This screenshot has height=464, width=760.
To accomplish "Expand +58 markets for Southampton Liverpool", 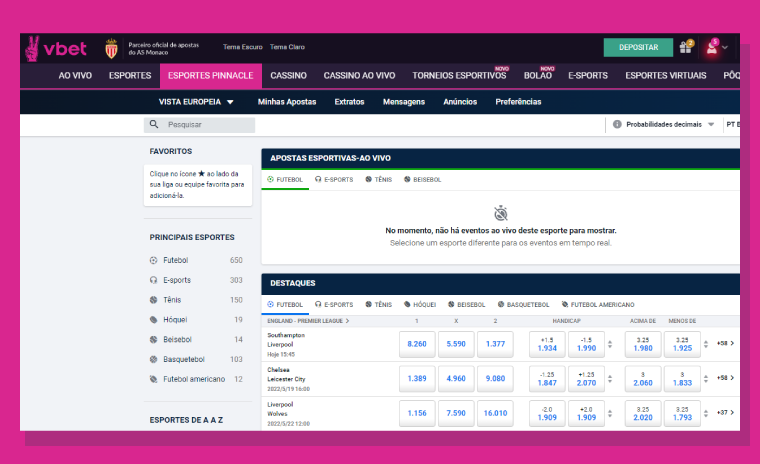I will (726, 343).
